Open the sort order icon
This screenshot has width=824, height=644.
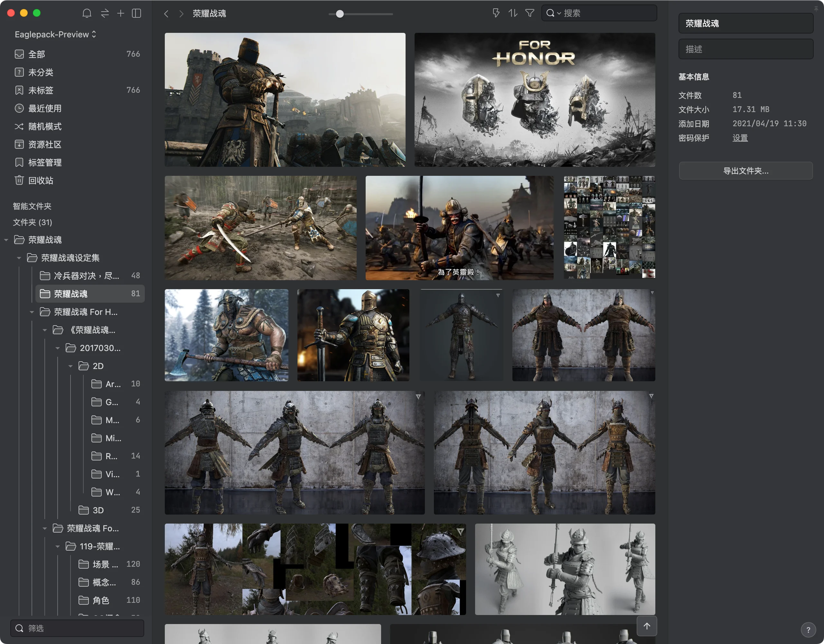tap(513, 13)
